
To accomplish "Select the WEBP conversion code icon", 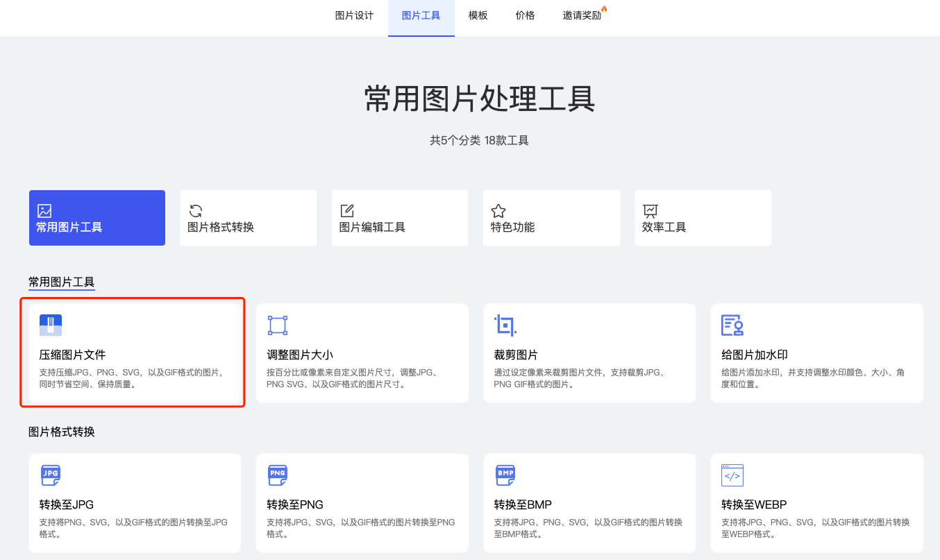I will coord(732,475).
